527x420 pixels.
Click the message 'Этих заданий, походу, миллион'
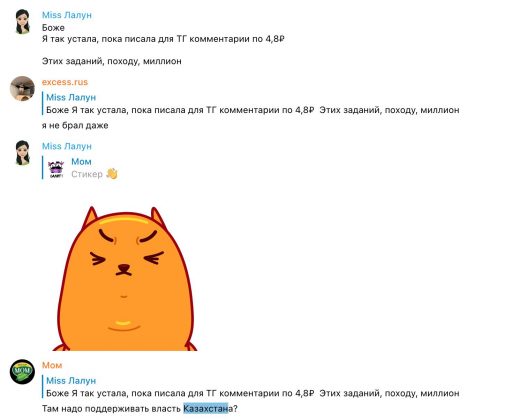(x=112, y=61)
